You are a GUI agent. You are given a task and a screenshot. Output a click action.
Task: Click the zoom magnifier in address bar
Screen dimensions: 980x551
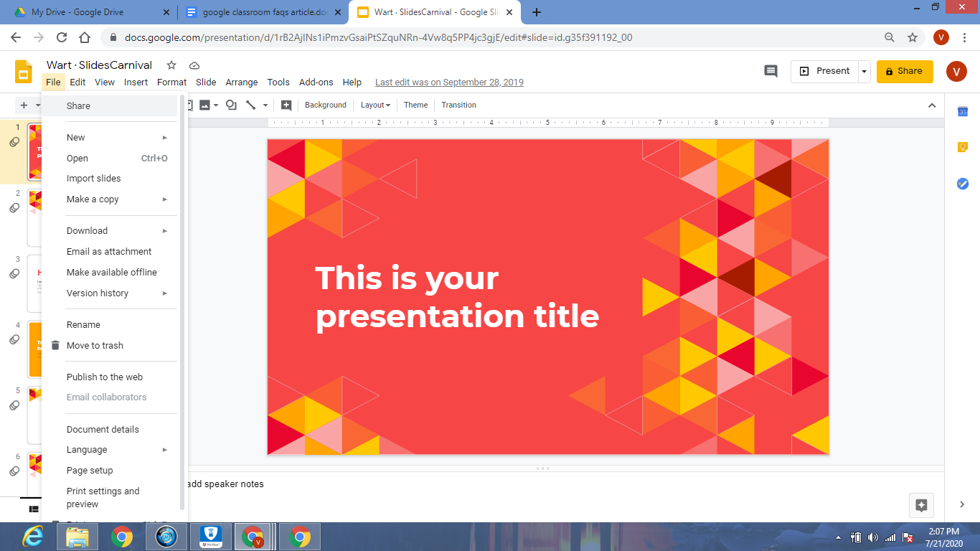point(890,37)
